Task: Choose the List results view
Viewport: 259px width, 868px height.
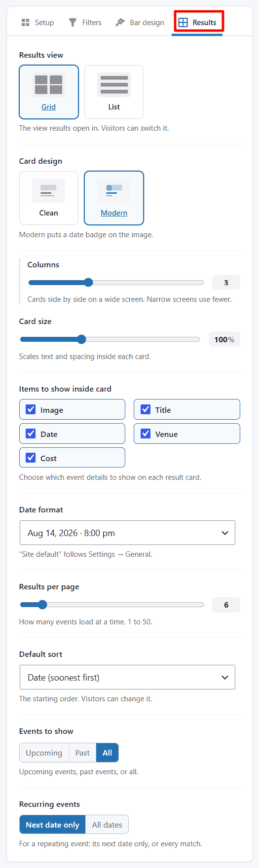Action: pyautogui.click(x=114, y=92)
